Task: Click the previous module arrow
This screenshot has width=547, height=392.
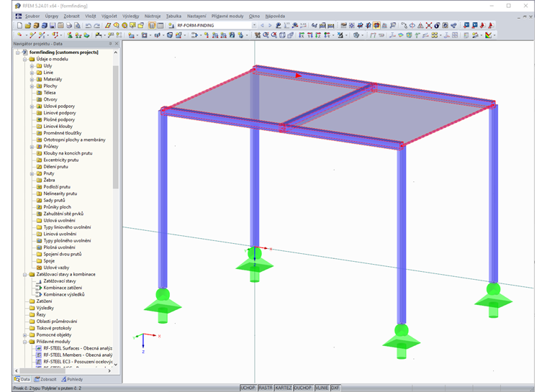Action: tap(262, 25)
